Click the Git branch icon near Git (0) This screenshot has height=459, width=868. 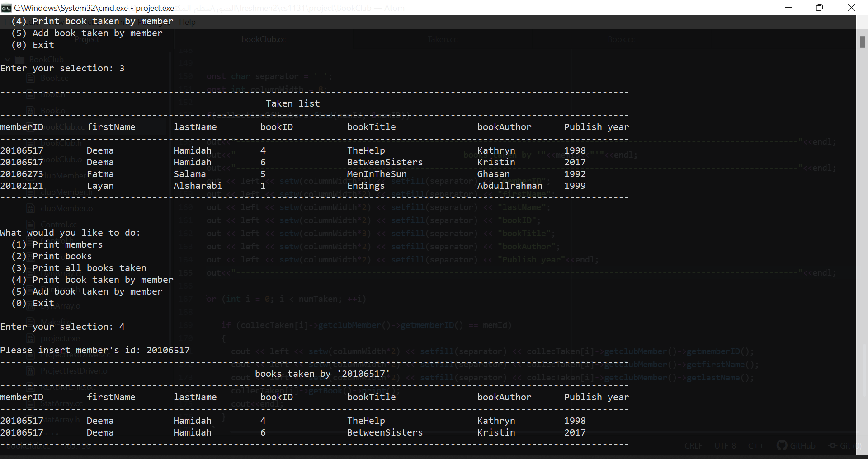click(834, 445)
